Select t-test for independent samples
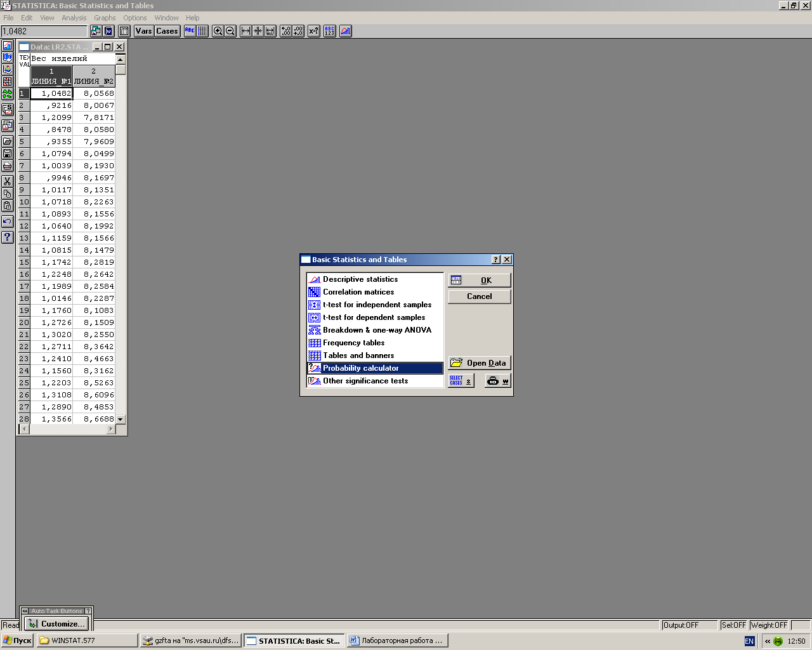The image size is (812, 650). point(375,305)
